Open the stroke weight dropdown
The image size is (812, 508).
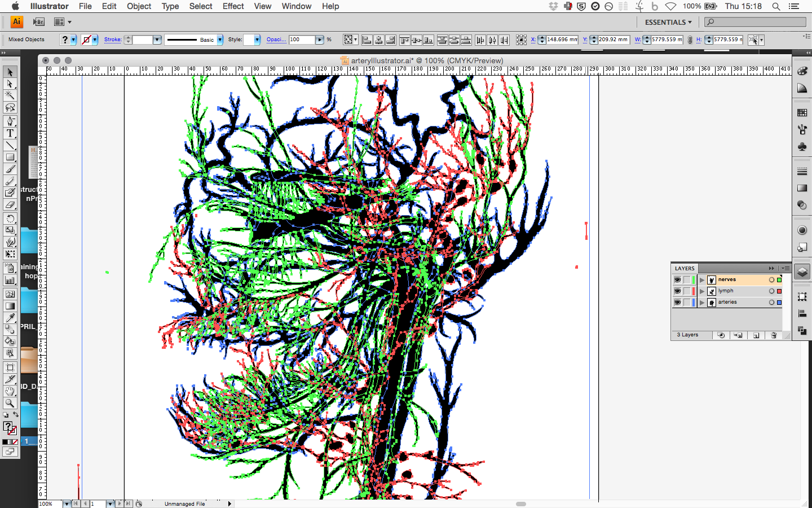pos(157,40)
